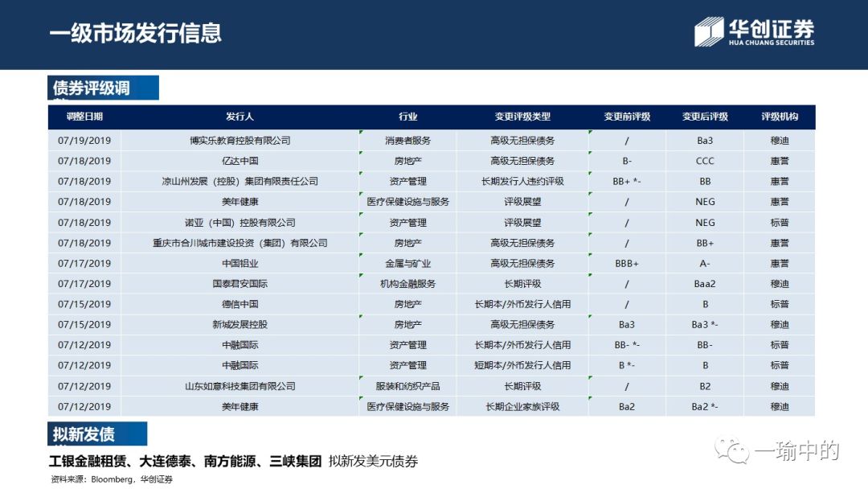Select issuer 亿达中国

tap(240, 161)
